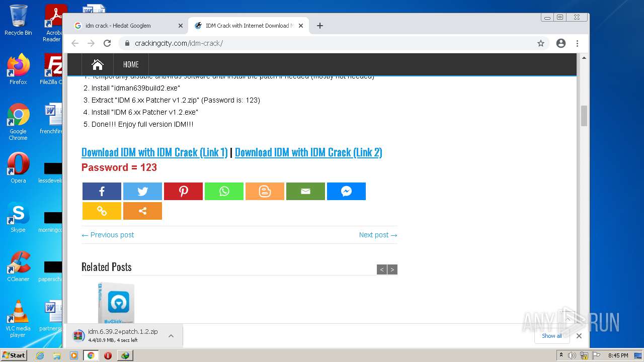The image size is (644, 362).
Task: Click scrollbar up arrow
Action: pos(584,58)
